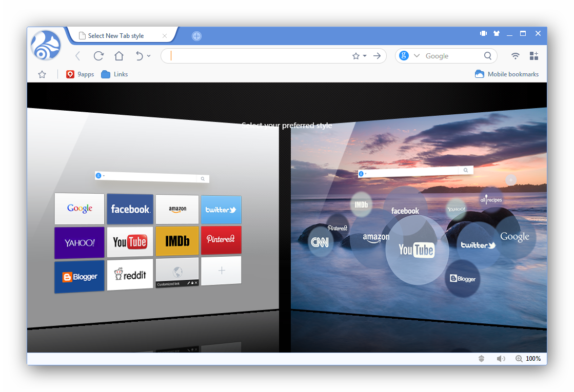The image size is (574, 392).
Task: Expand the undo closed tabs dropdown arrow
Action: [x=149, y=56]
